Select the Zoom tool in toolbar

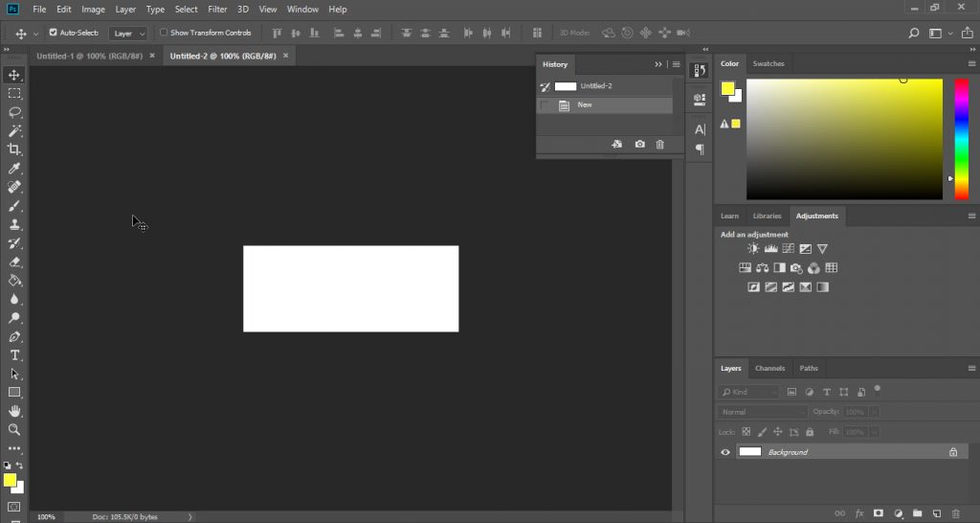pyautogui.click(x=14, y=430)
